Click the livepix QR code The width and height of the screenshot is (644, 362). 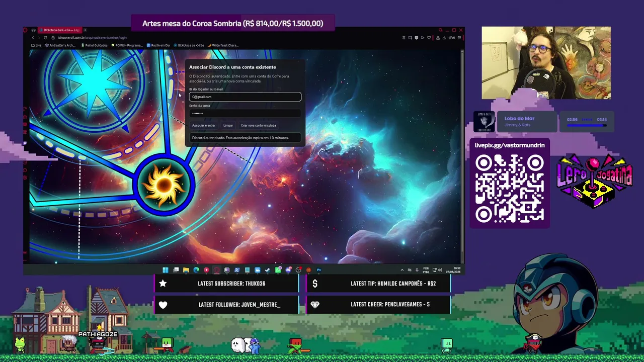[509, 189]
